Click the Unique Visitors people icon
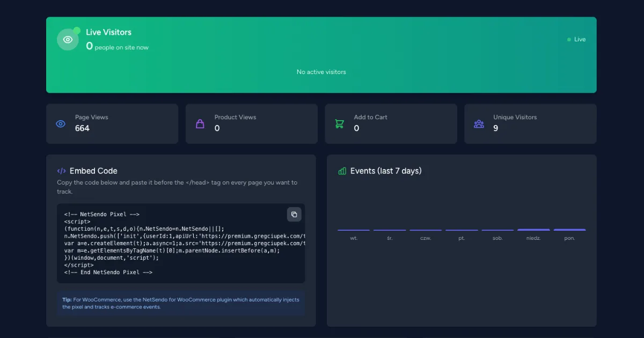The image size is (644, 338). click(479, 124)
